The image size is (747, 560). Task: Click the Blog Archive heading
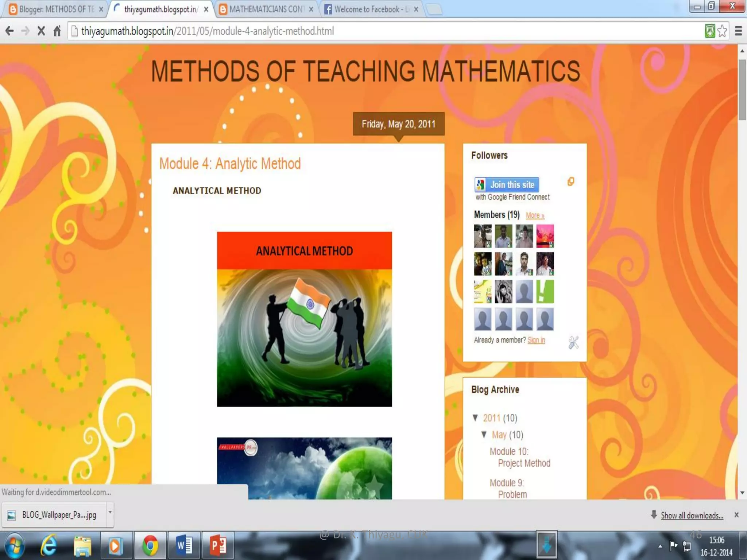[495, 389]
